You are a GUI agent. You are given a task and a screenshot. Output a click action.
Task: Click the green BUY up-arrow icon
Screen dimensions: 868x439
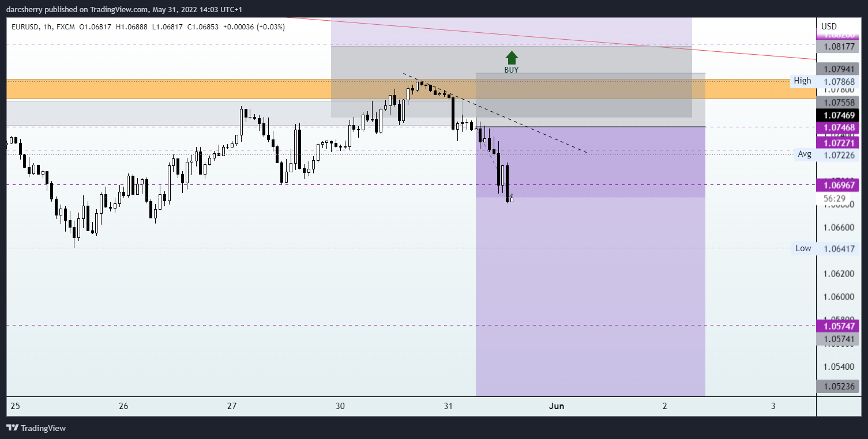512,58
